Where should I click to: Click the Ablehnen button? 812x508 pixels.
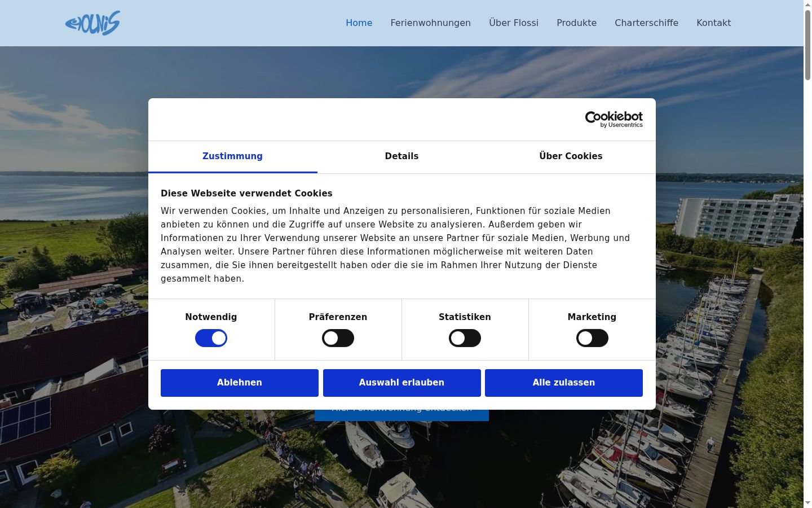240,383
